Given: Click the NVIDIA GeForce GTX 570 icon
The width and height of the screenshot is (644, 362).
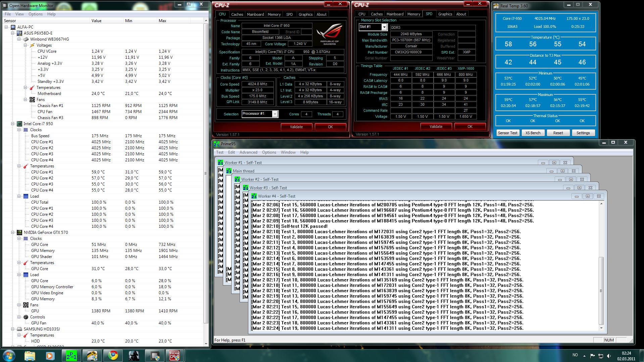Looking at the screenshot, I should pos(19,232).
